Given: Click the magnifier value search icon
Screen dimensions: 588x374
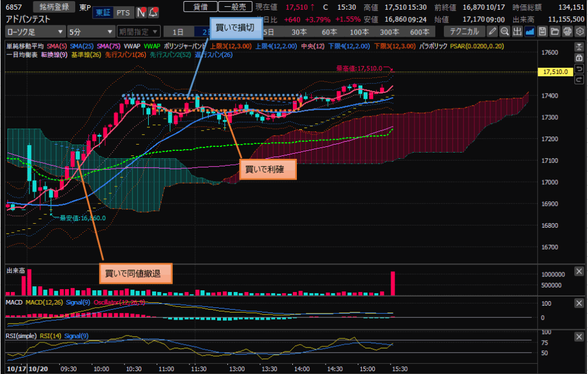Looking at the screenshot, I should pyautogui.click(x=505, y=32).
